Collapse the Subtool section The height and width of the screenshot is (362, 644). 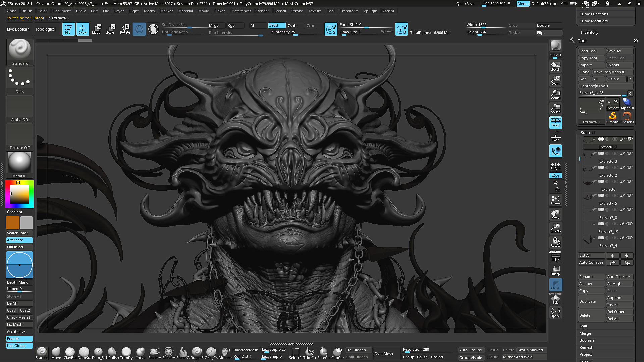[588, 133]
